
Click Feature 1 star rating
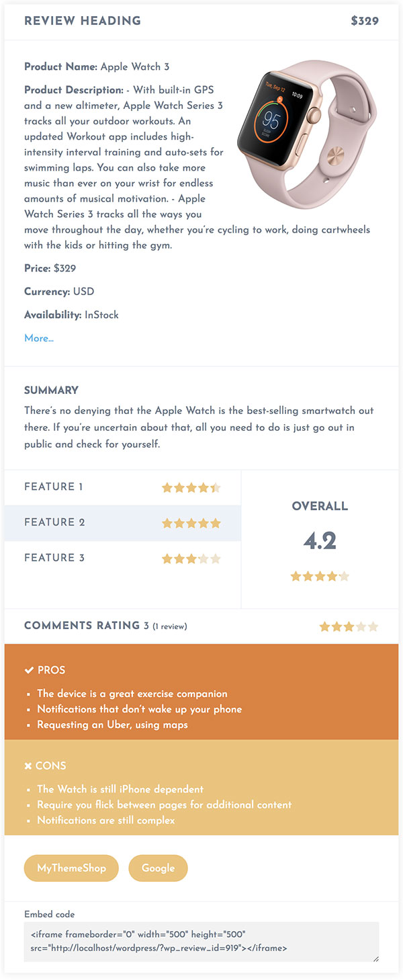click(191, 488)
